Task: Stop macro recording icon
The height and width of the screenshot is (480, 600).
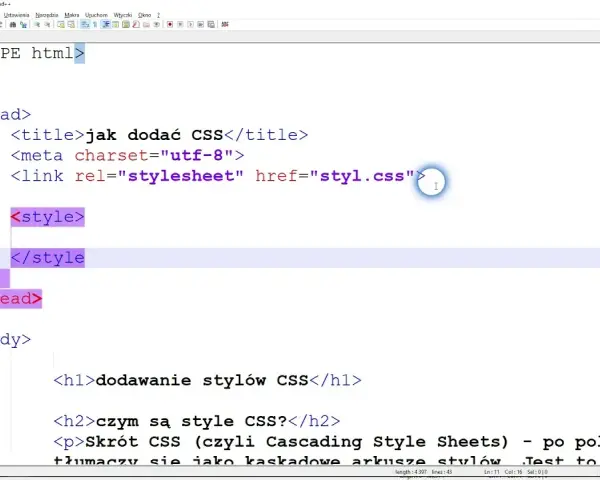Action: 180,24
